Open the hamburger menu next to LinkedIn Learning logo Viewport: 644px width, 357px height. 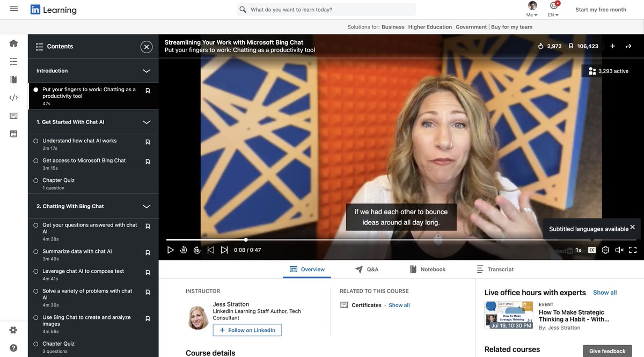tap(14, 9)
